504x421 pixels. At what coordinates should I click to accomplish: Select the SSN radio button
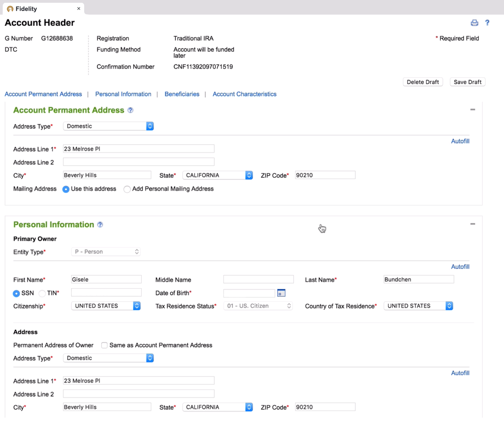click(16, 293)
